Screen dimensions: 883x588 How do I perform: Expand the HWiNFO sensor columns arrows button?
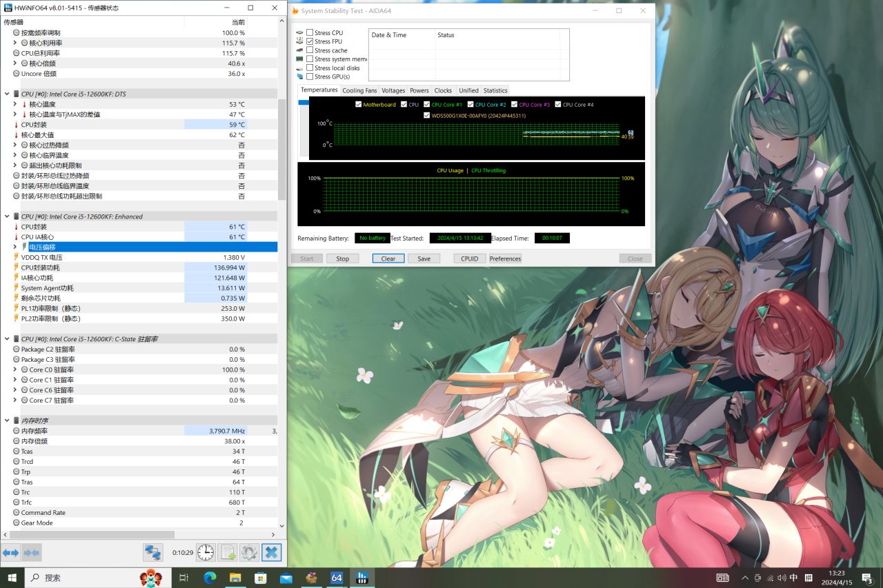(10, 552)
